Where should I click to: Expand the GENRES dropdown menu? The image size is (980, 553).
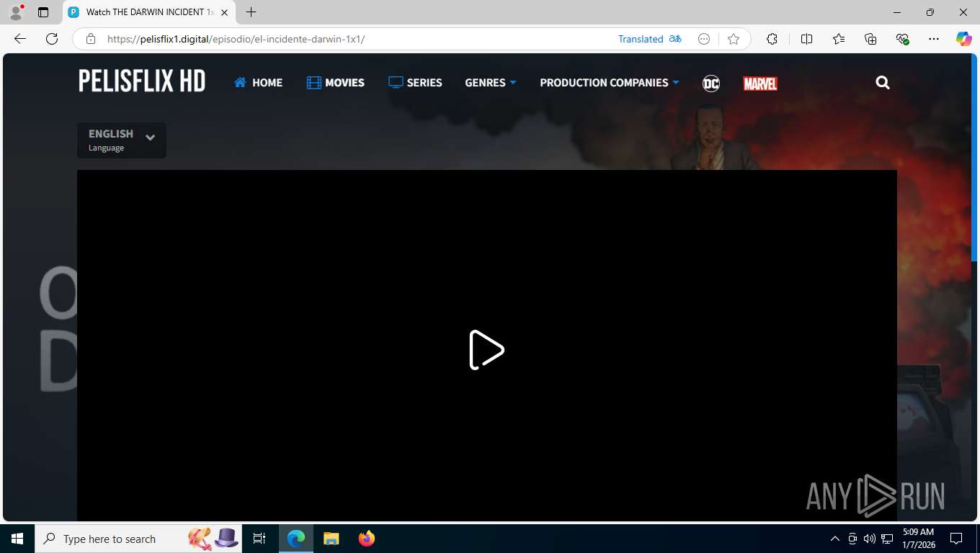tap(491, 83)
